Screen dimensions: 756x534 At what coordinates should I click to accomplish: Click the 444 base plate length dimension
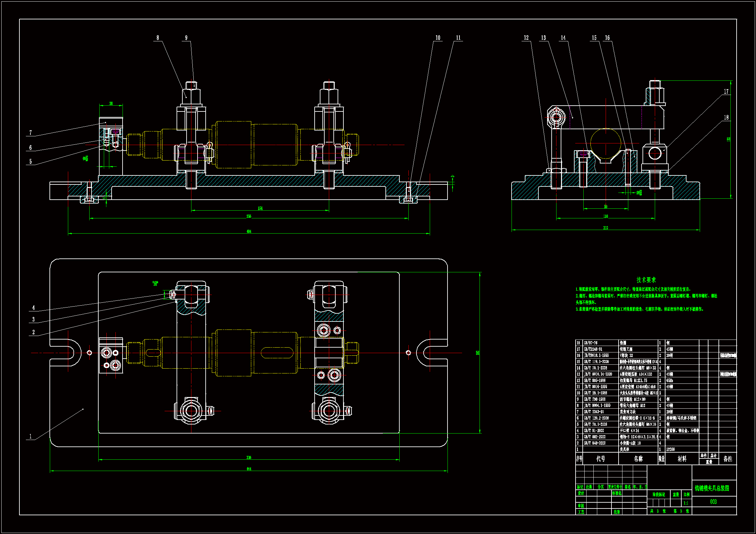click(249, 468)
